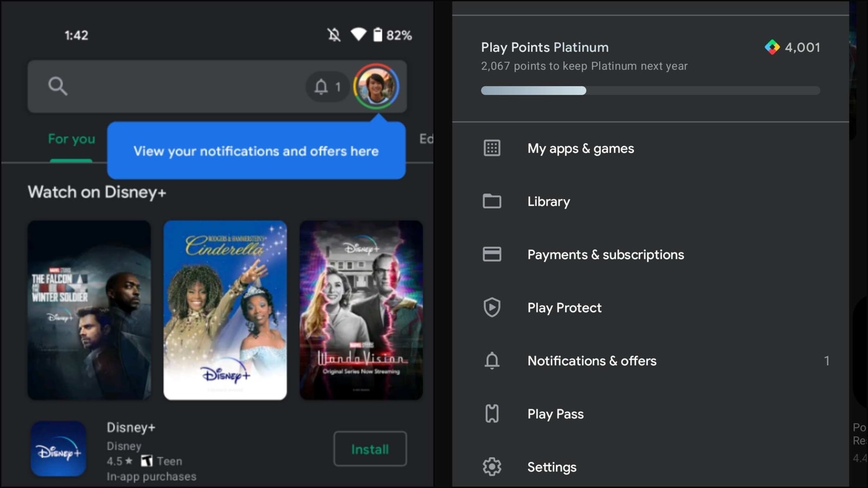
Task: Open the WandaVision poster
Action: click(361, 310)
